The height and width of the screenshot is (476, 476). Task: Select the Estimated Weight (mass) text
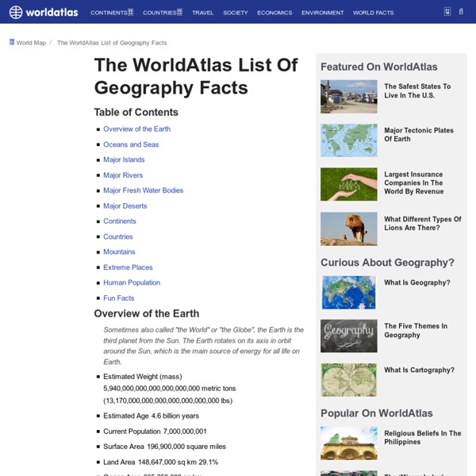click(142, 377)
